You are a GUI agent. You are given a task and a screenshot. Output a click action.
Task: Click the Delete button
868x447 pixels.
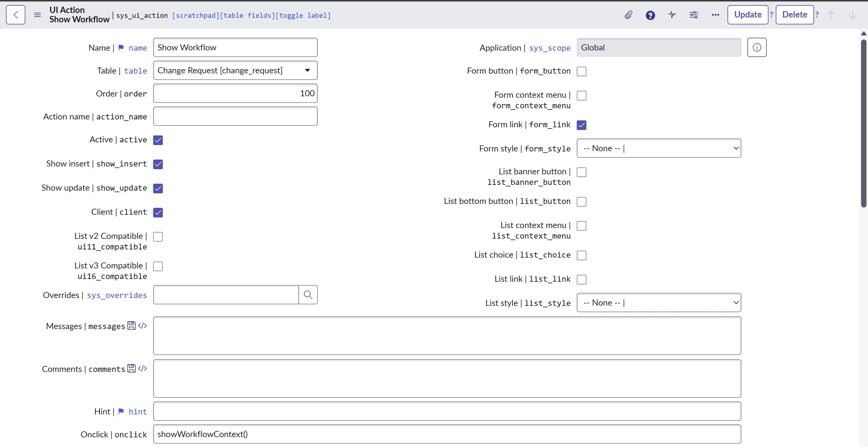click(x=794, y=15)
